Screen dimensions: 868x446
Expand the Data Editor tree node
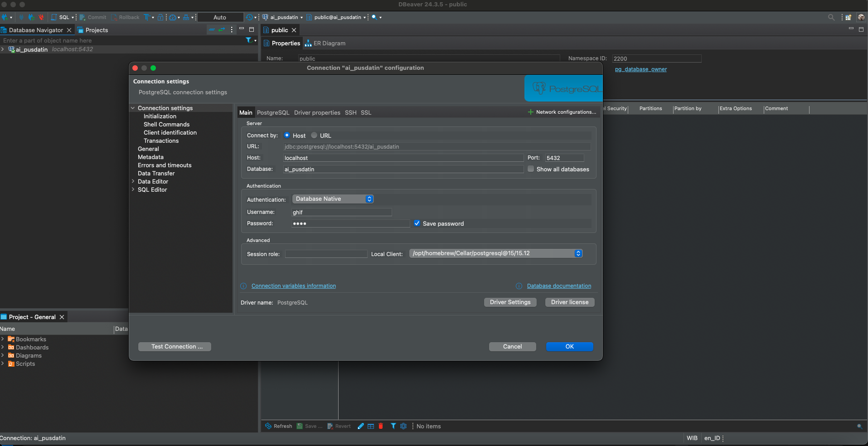pos(133,181)
